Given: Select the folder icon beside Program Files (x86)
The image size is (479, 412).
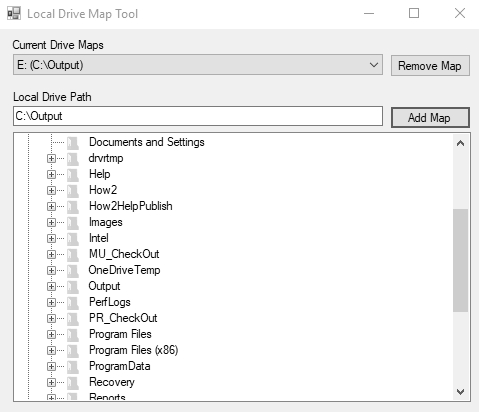Looking at the screenshot, I should click(x=73, y=350).
